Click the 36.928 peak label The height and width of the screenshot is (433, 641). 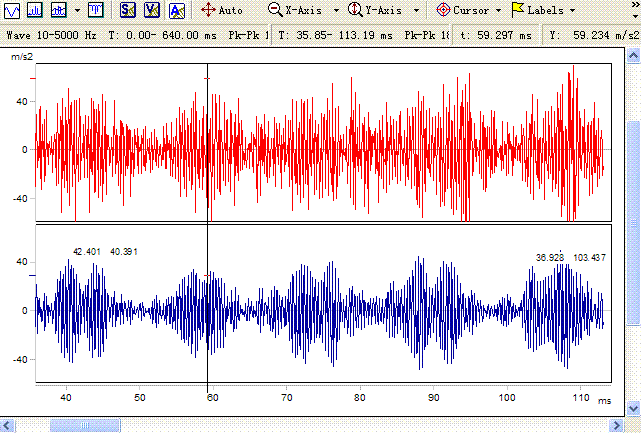tap(550, 258)
